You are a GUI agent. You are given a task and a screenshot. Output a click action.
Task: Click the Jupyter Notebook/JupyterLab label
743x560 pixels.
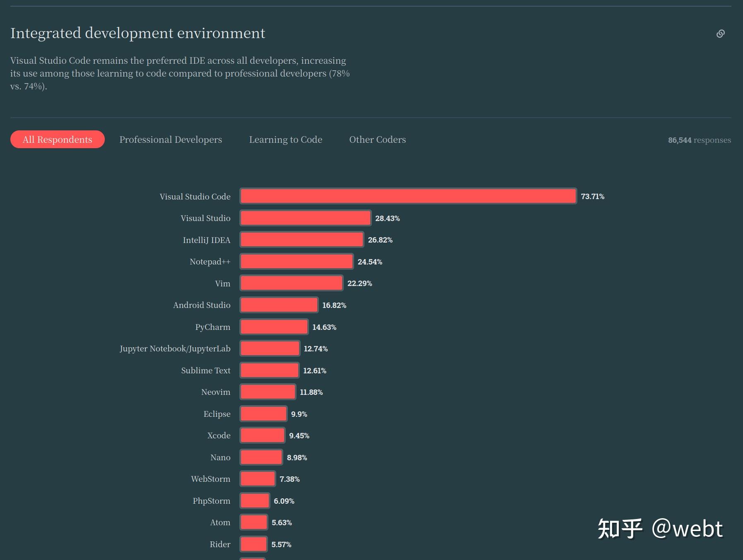click(175, 348)
